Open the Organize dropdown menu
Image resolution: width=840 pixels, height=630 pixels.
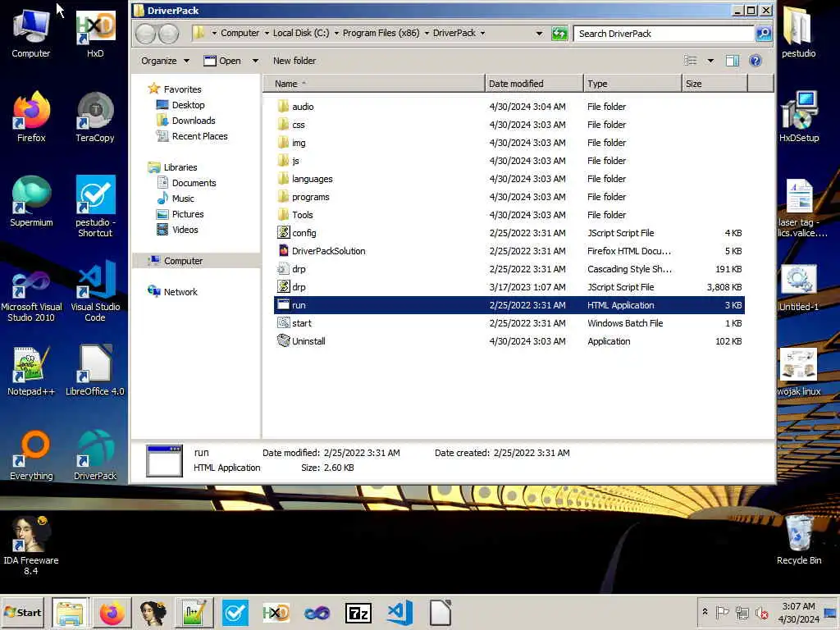point(164,61)
